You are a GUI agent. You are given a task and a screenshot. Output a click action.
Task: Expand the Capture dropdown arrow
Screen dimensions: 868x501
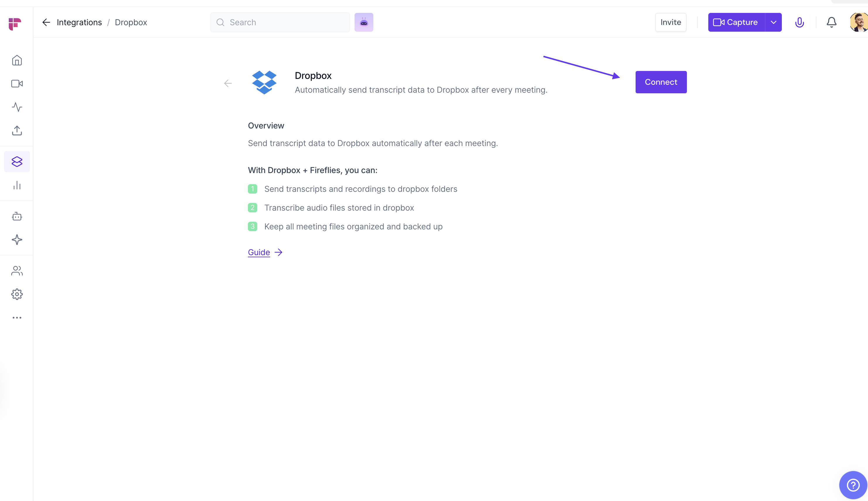(773, 22)
